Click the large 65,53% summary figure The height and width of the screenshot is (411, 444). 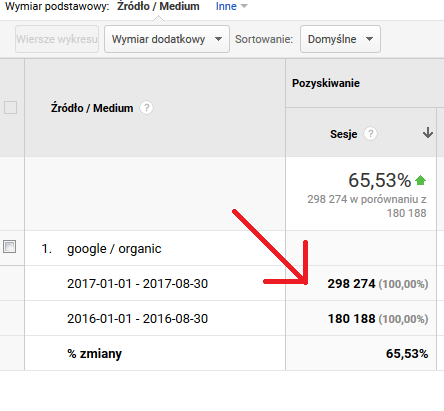[380, 180]
